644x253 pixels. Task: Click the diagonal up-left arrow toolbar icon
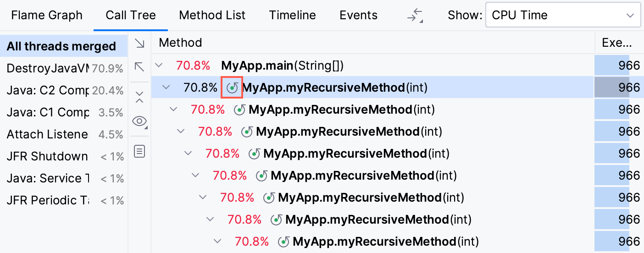pos(139,67)
